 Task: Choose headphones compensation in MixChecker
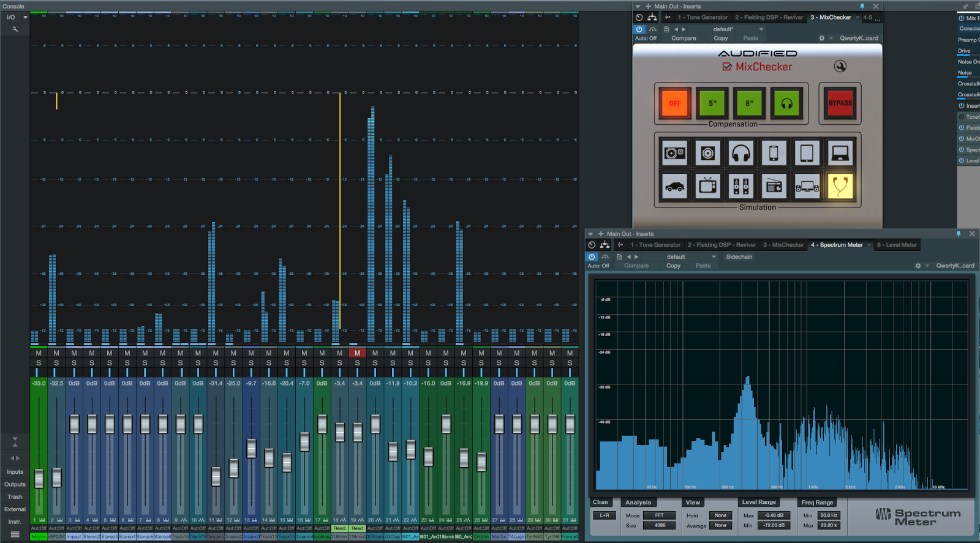point(787,103)
